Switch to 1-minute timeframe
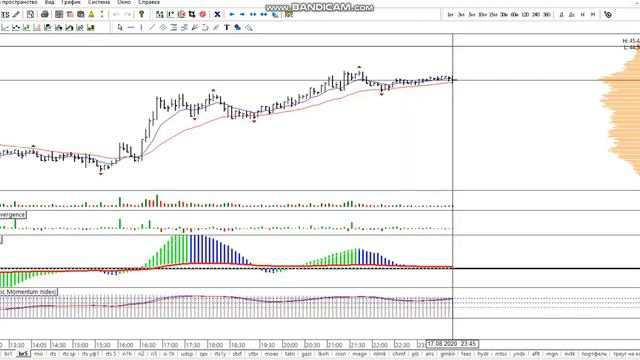640x360 pixels. [450, 15]
